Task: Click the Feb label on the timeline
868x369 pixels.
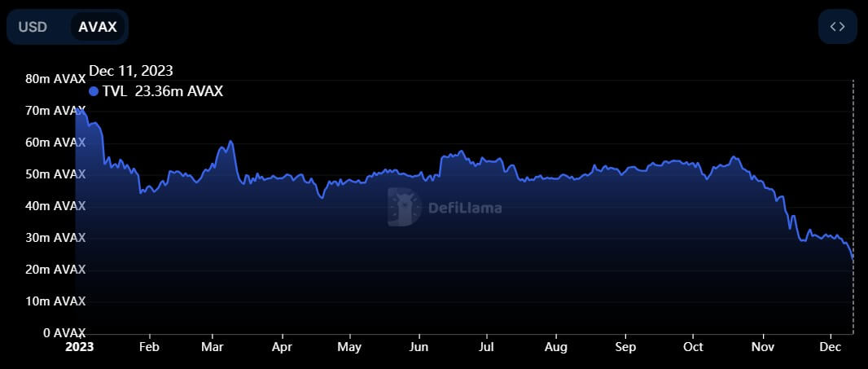Action: click(x=149, y=345)
